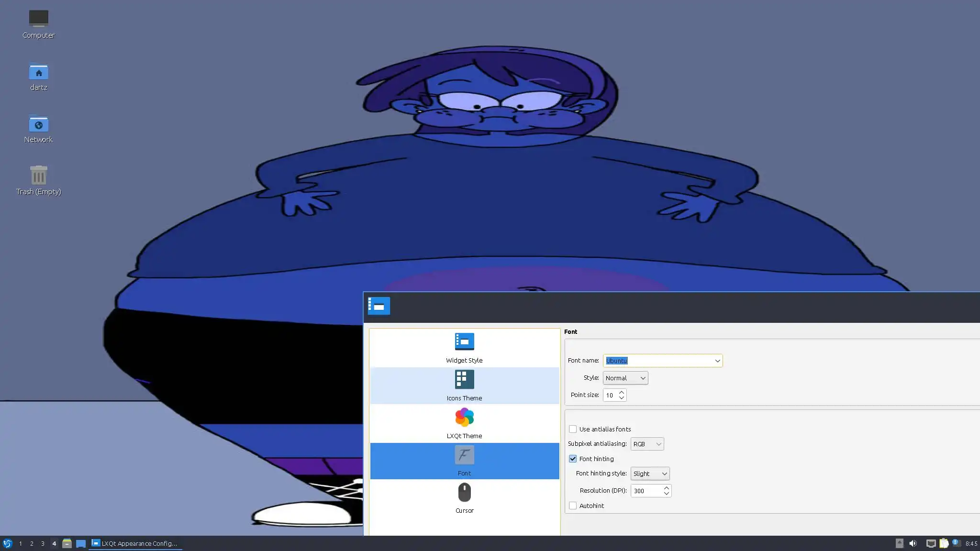Viewport: 980px width, 551px height.
Task: Go to the Cursor settings page
Action: (x=464, y=498)
